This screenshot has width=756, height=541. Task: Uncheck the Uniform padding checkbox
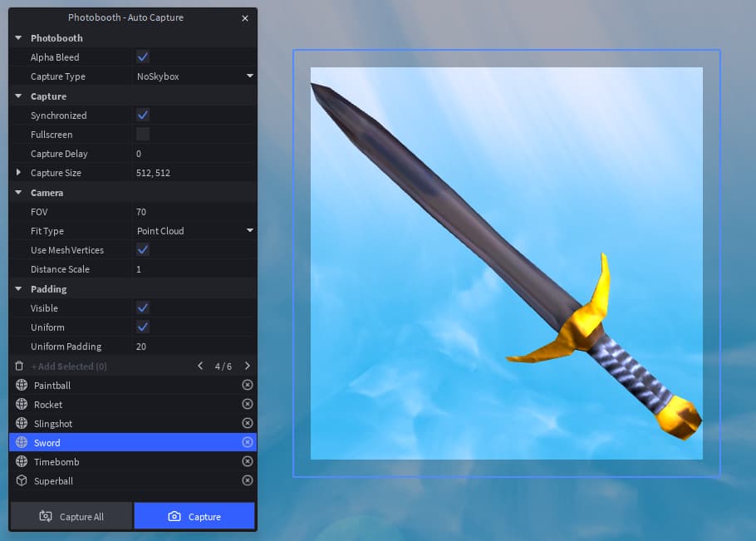pyautogui.click(x=143, y=327)
